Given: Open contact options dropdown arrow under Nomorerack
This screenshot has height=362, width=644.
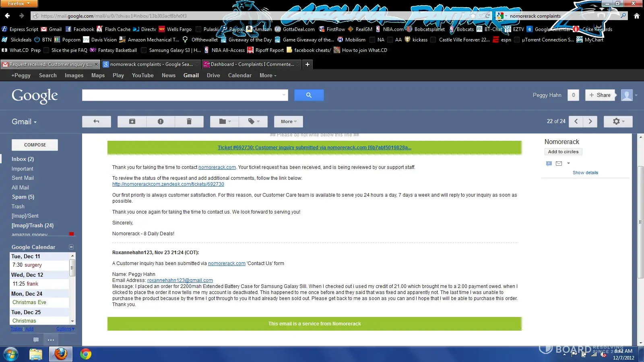Looking at the screenshot, I should coord(568,163).
